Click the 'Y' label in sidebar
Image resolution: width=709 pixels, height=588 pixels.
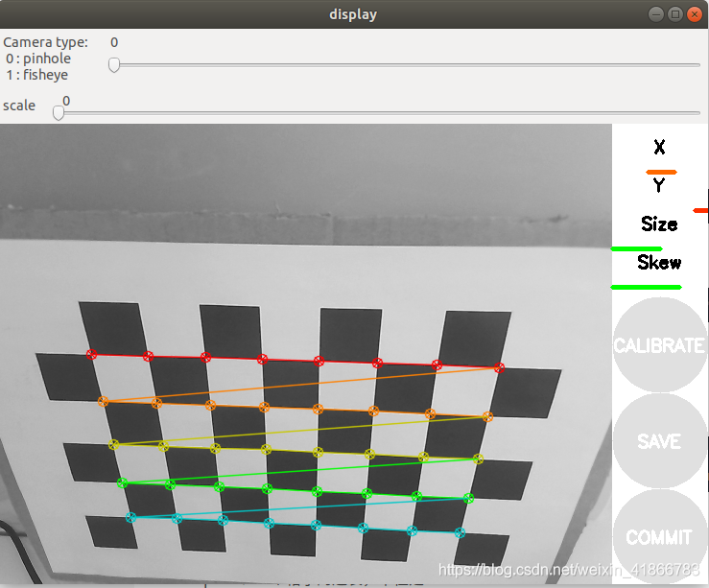[659, 185]
